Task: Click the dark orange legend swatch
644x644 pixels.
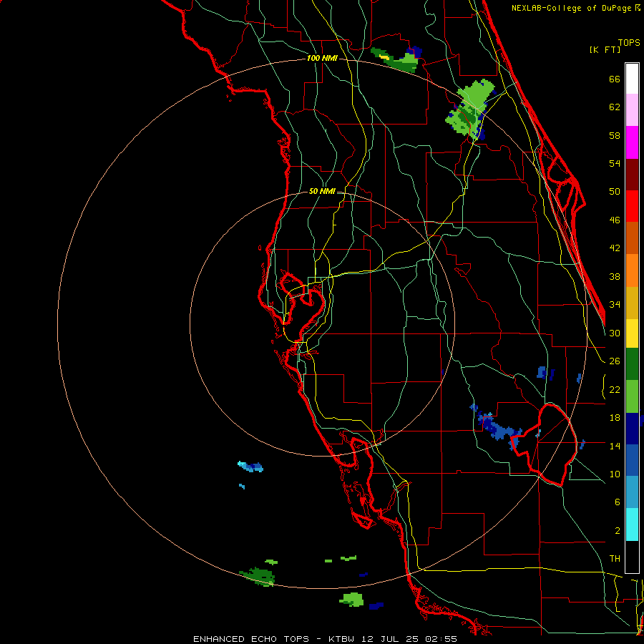Action: coord(632,238)
